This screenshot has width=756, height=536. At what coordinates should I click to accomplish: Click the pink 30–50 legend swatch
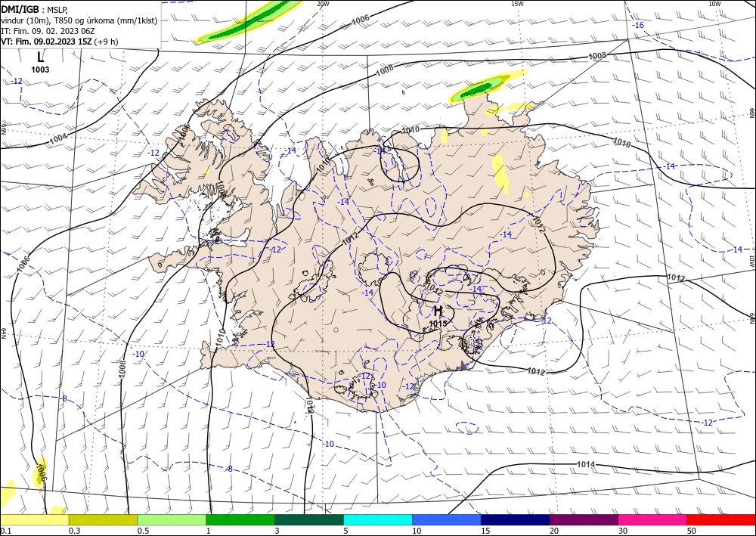pos(653,519)
